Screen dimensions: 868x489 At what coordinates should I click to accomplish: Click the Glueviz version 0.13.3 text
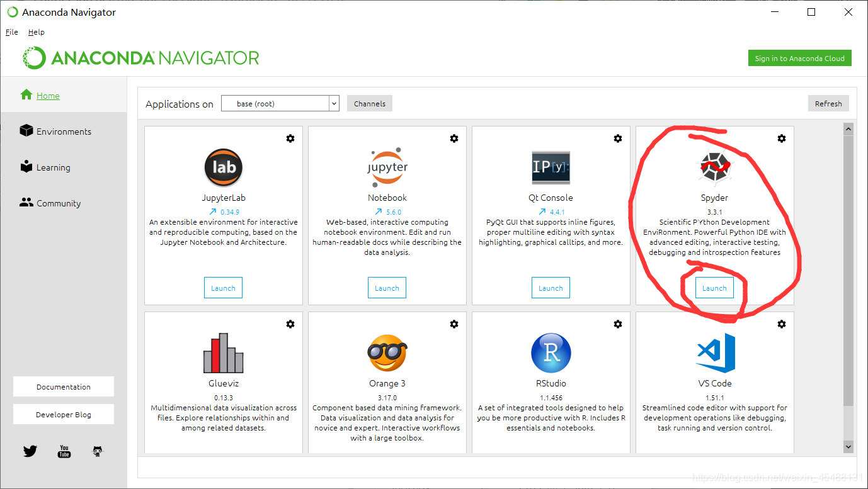(224, 398)
